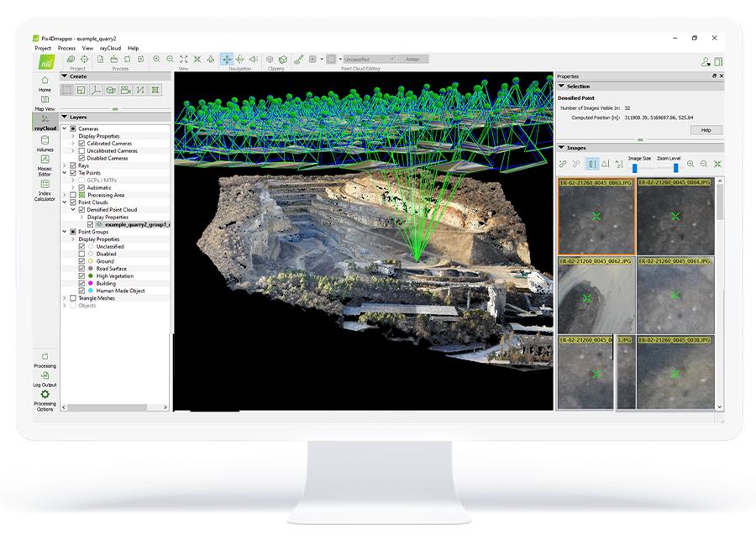This screenshot has width=756, height=551.
Task: Collapse the Tie Points tree node
Action: point(65,172)
